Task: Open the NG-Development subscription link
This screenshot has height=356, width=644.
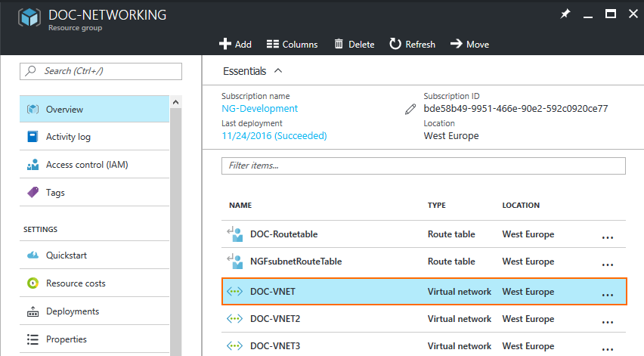Action: (x=259, y=108)
